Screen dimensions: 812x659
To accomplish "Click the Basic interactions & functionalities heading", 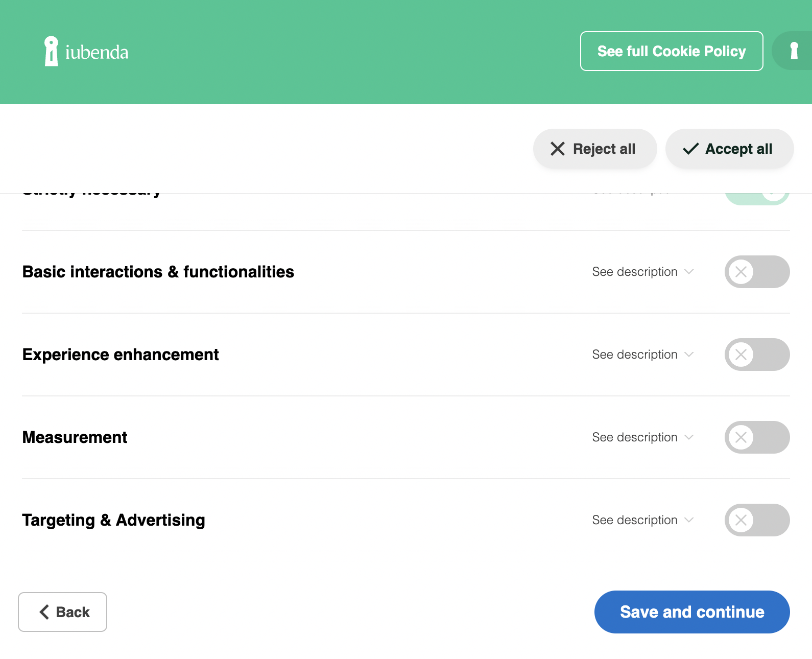I will (158, 272).
